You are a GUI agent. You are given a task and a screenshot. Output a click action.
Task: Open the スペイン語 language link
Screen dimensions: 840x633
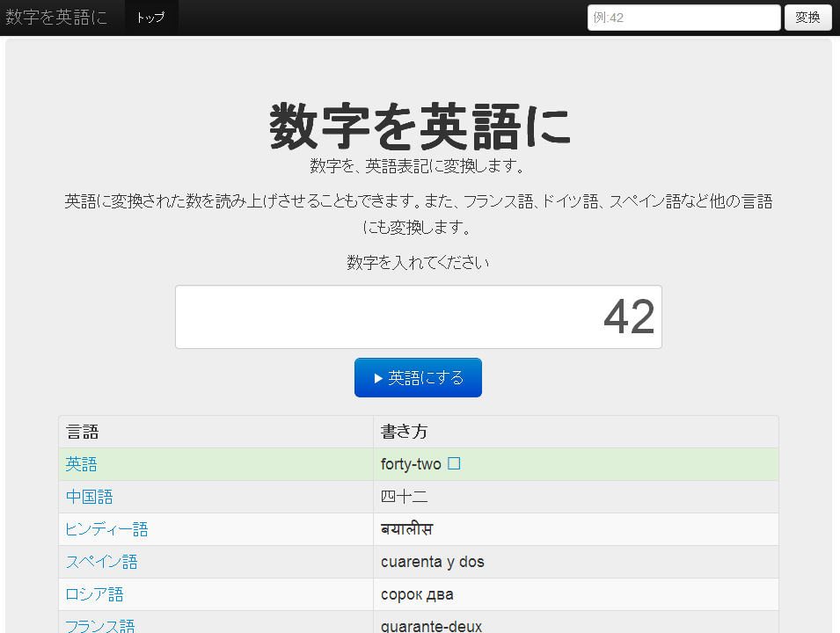pyautogui.click(x=102, y=562)
